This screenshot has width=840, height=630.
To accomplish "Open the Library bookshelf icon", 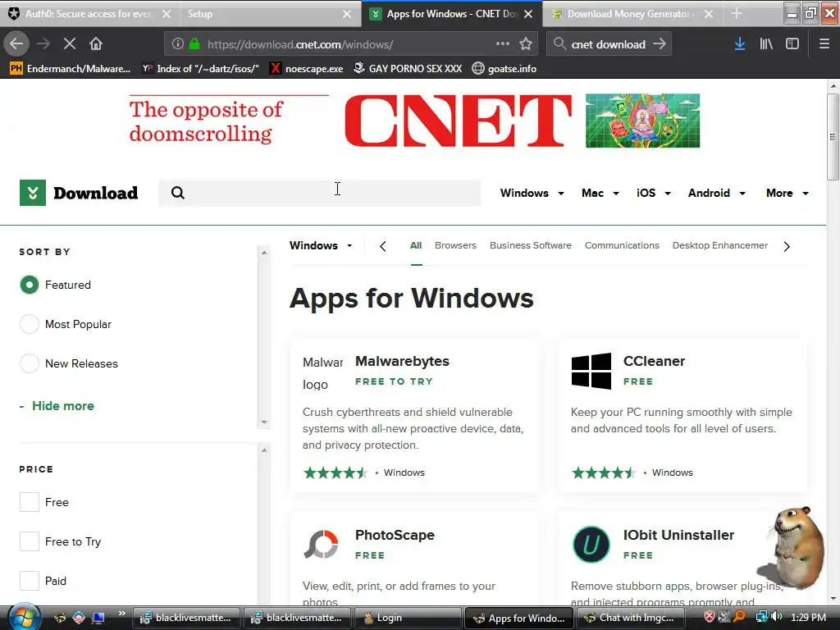I will [x=766, y=44].
